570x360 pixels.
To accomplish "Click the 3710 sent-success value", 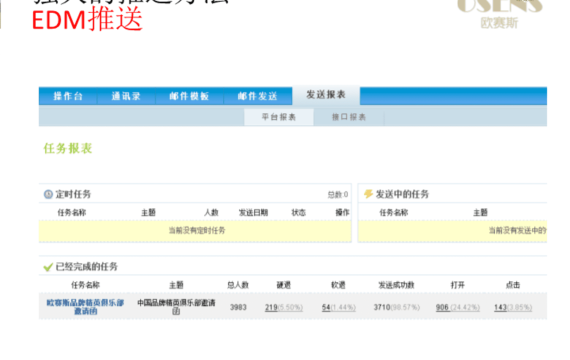I will [x=382, y=307].
